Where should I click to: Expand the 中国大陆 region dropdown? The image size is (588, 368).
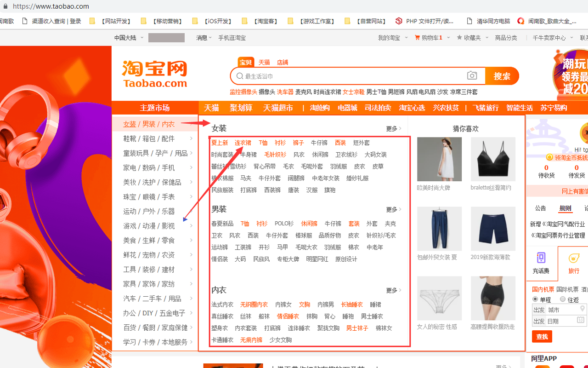coord(129,38)
